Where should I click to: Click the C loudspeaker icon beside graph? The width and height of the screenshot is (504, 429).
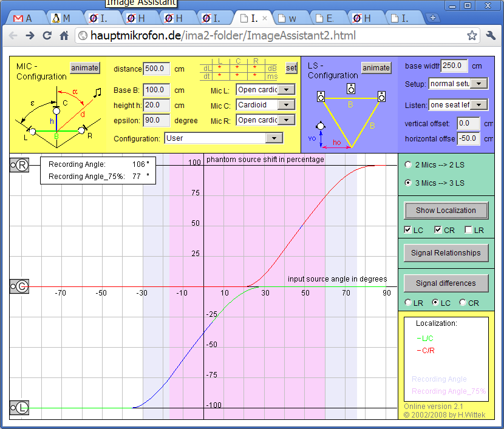click(x=19, y=286)
